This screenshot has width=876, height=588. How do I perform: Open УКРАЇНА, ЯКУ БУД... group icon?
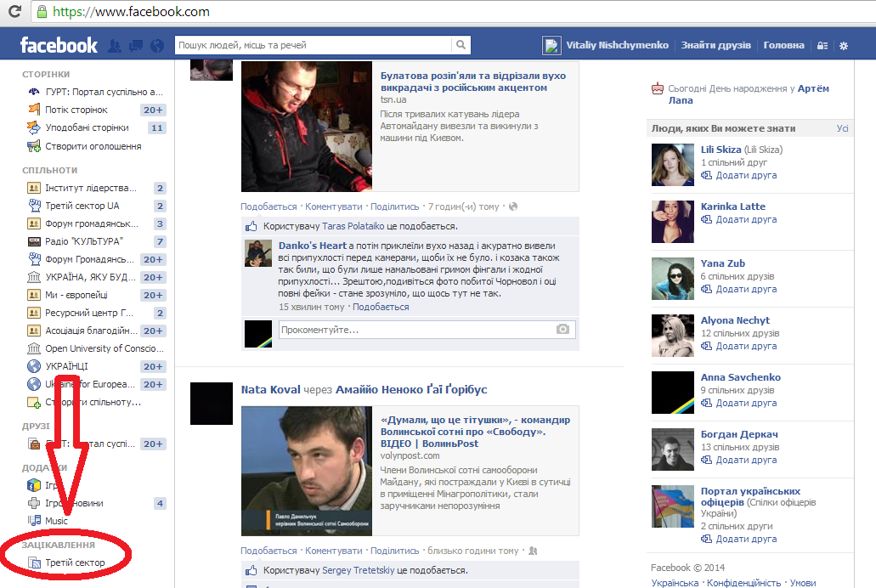(x=33, y=277)
